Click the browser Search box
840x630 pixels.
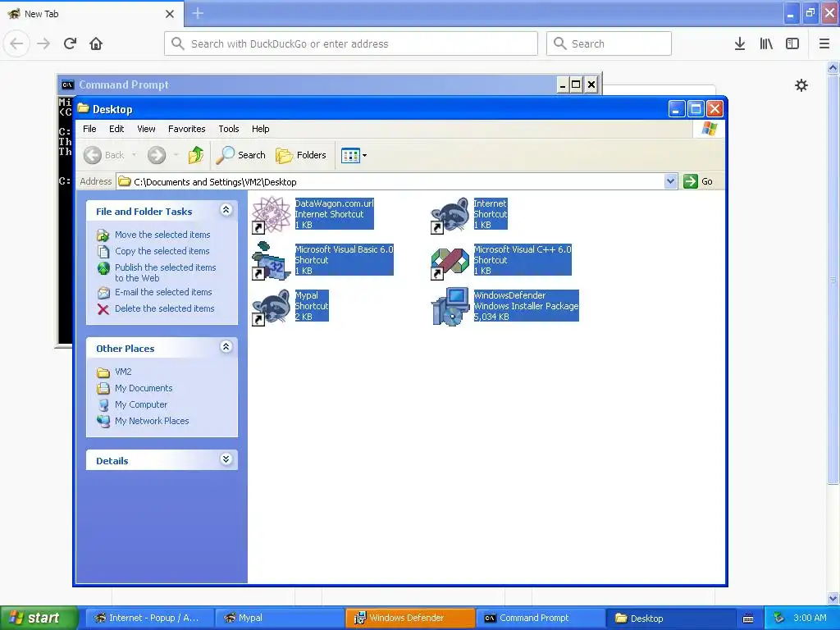pyautogui.click(x=609, y=43)
